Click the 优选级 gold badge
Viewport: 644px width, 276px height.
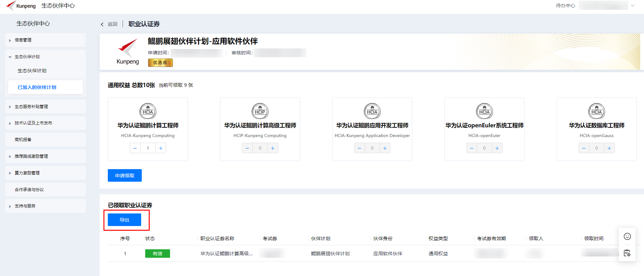(160, 63)
